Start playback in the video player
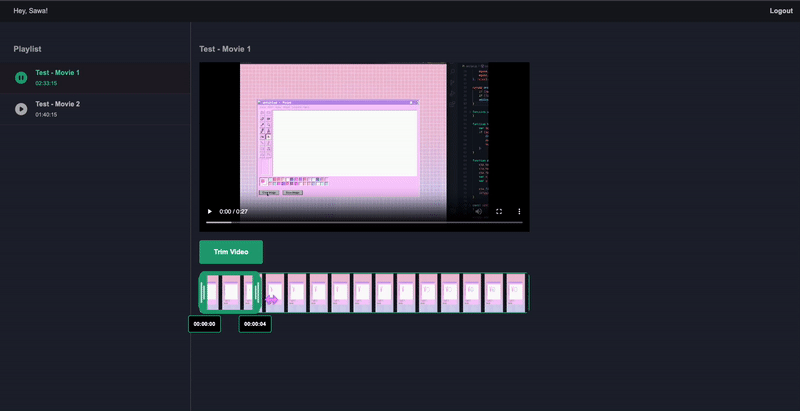This screenshot has width=800, height=411. tap(209, 212)
